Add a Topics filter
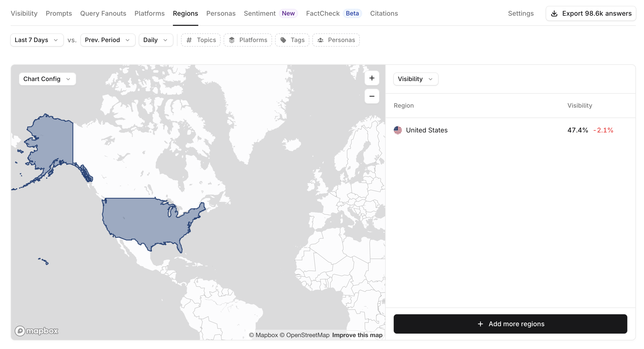Image resolution: width=644 pixels, height=349 pixels. [201, 40]
